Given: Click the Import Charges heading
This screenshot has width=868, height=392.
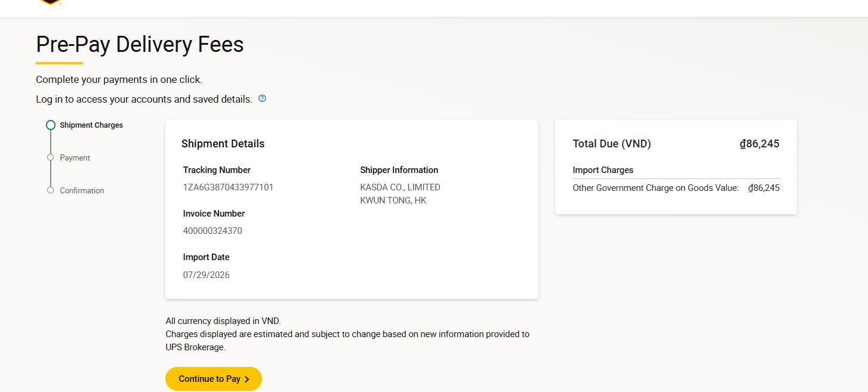Looking at the screenshot, I should click(603, 170).
